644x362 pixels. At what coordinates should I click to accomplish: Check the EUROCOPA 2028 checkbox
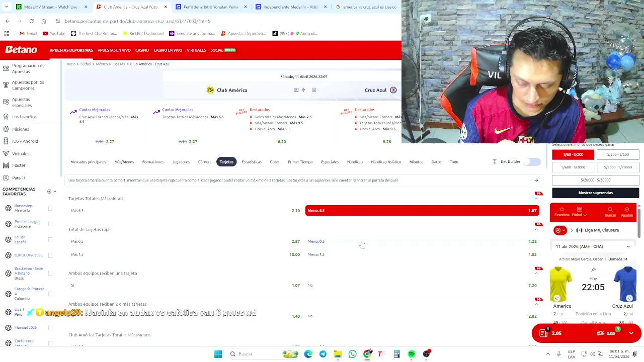[50, 255]
